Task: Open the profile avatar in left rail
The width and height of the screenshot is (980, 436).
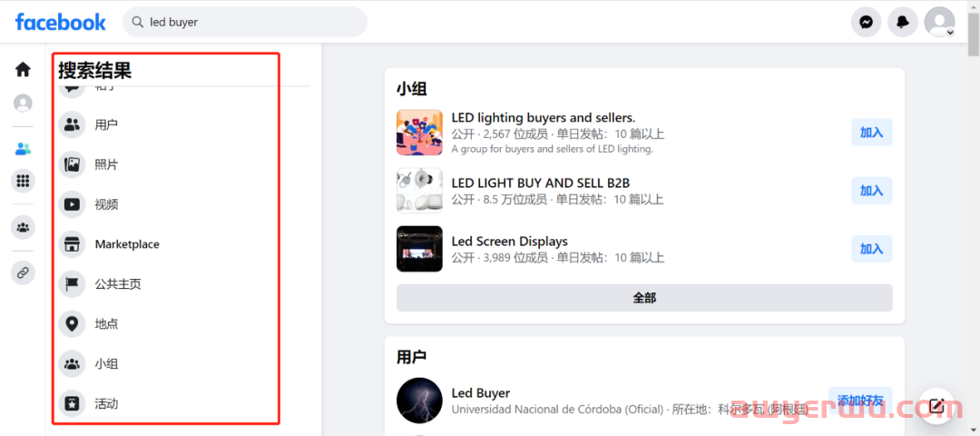Action: tap(23, 103)
